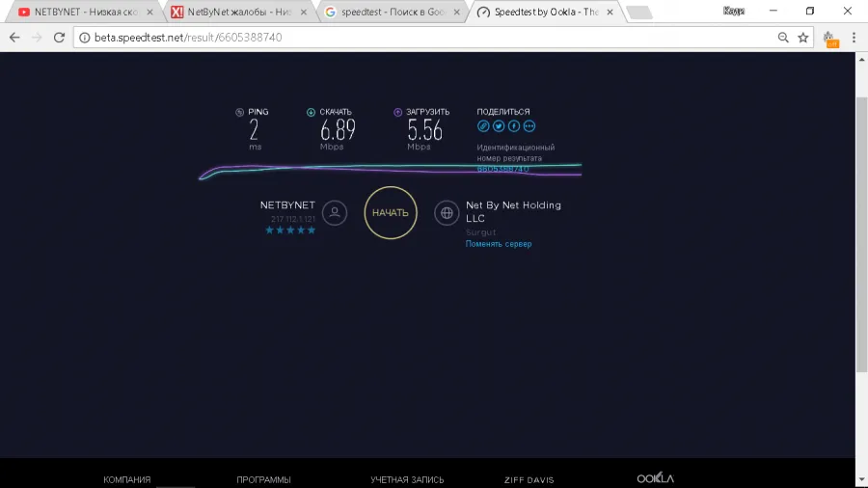Switch to the speedtest Google search tab
The height and width of the screenshot is (488, 868).
coord(392,12)
